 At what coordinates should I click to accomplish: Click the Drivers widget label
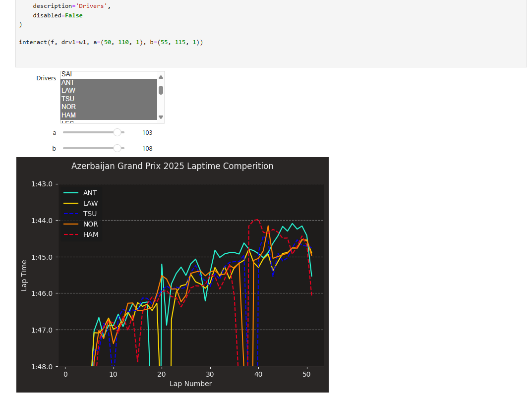point(46,78)
